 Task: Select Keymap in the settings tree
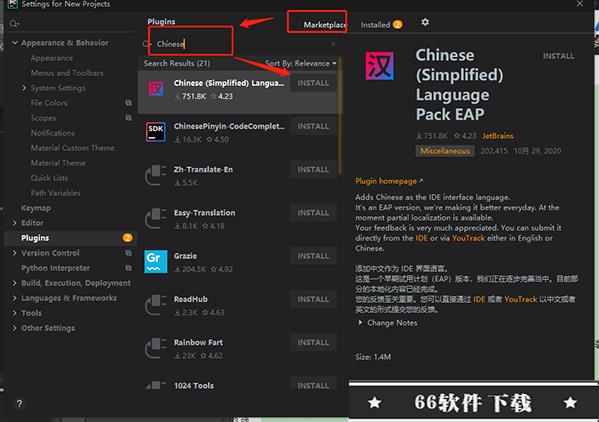pos(36,208)
